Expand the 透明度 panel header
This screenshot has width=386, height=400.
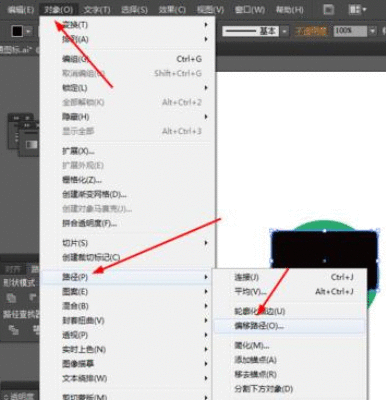(x=19, y=395)
